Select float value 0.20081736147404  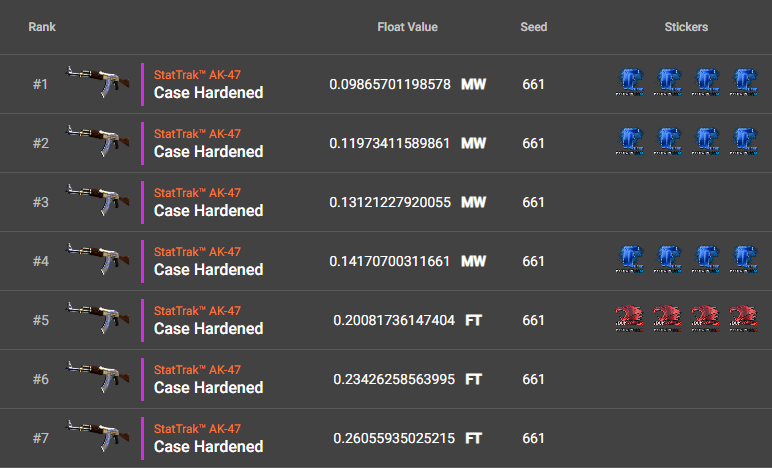tap(394, 320)
